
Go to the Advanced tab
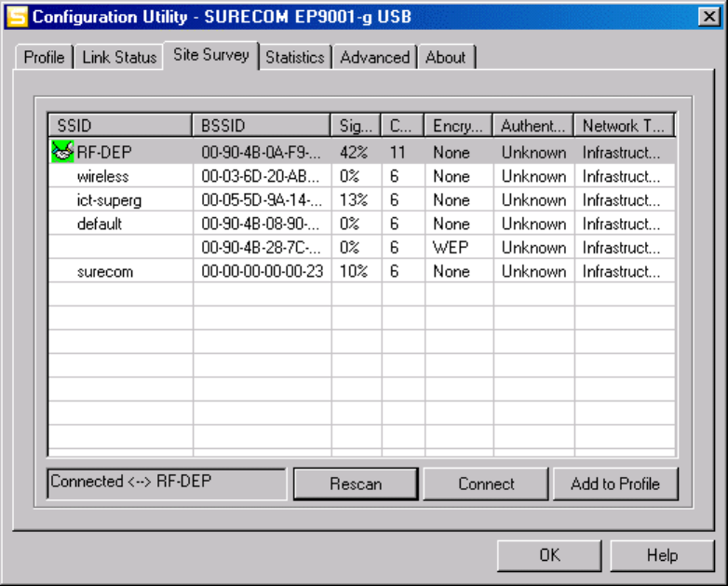coord(374,57)
